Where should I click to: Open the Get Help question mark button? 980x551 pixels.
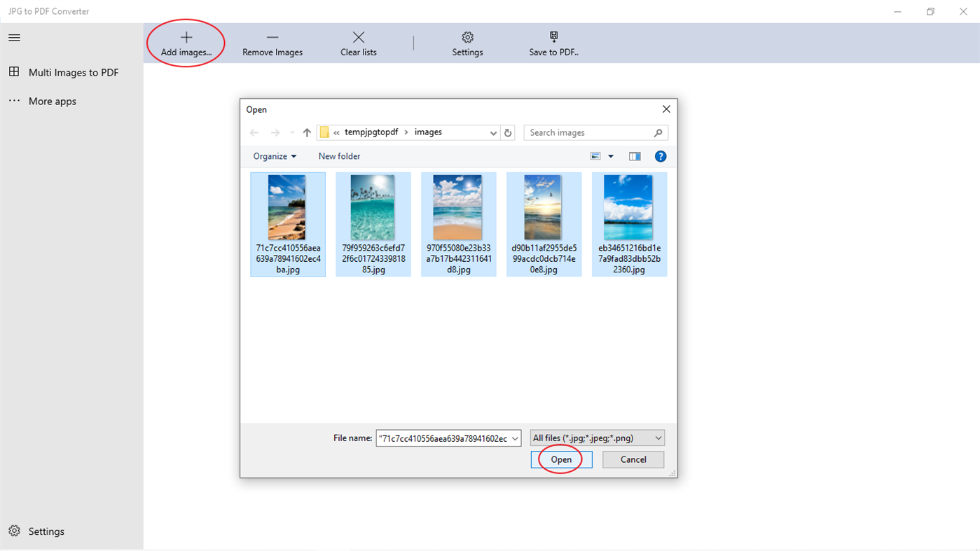pyautogui.click(x=660, y=155)
